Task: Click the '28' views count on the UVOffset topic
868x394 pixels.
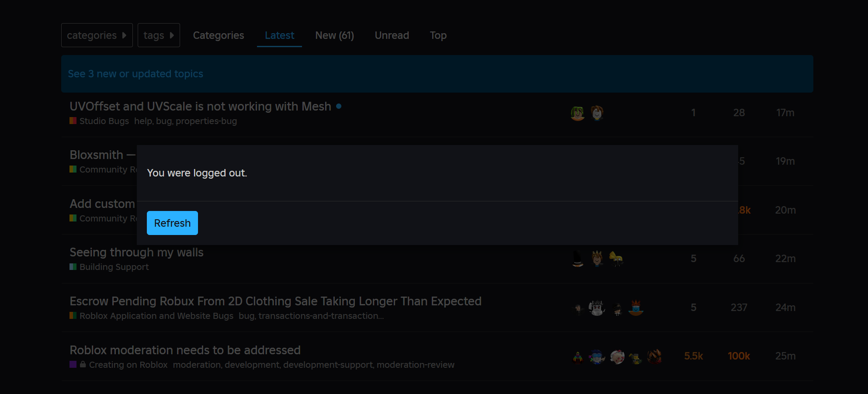Action: [739, 113]
